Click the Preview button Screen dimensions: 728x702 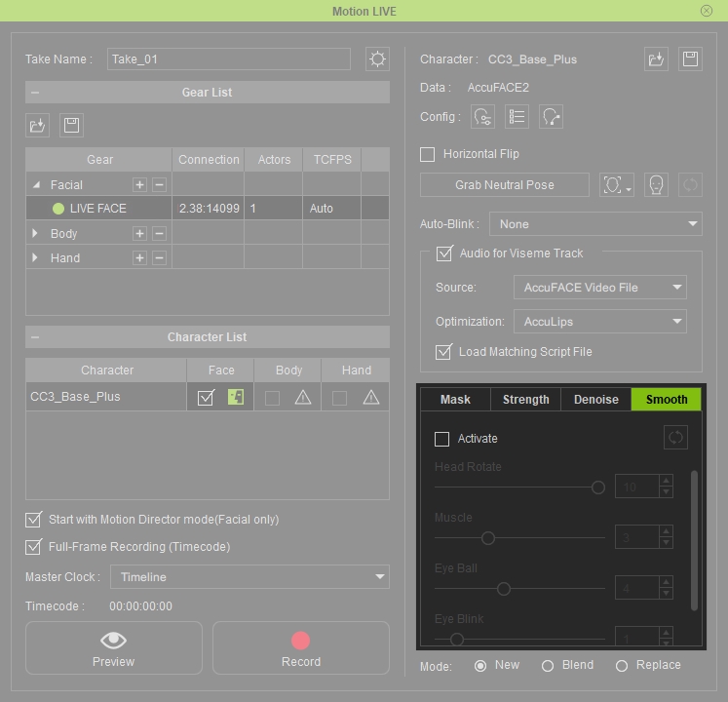point(114,647)
